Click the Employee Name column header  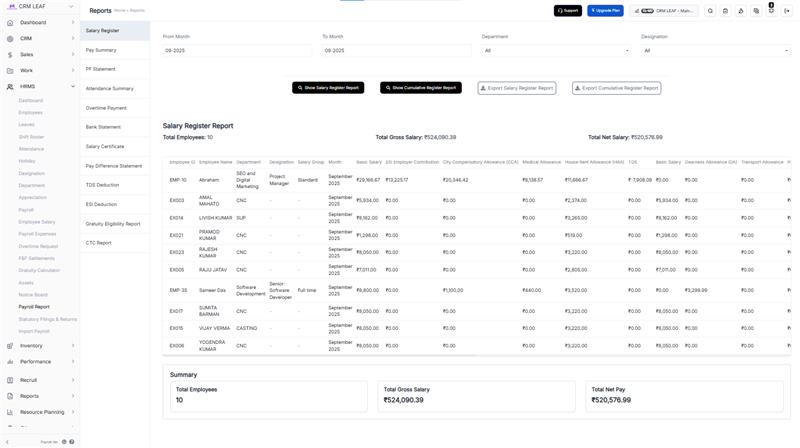[x=216, y=162]
